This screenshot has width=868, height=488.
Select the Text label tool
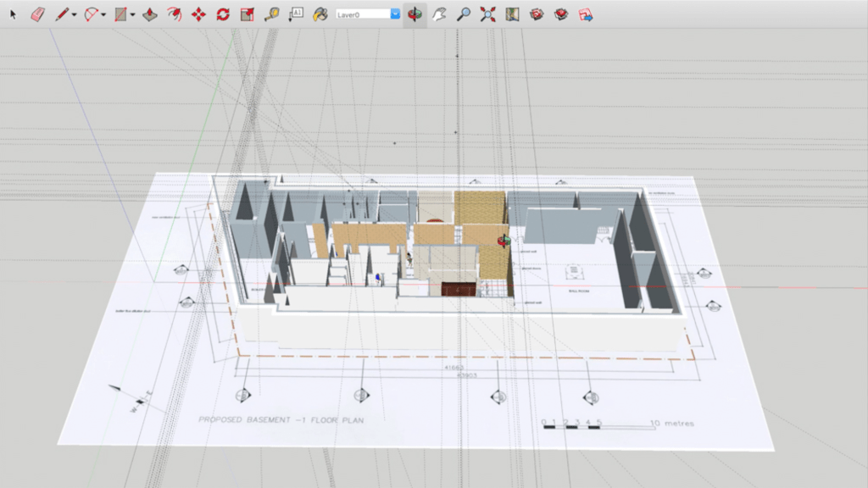pyautogui.click(x=296, y=14)
